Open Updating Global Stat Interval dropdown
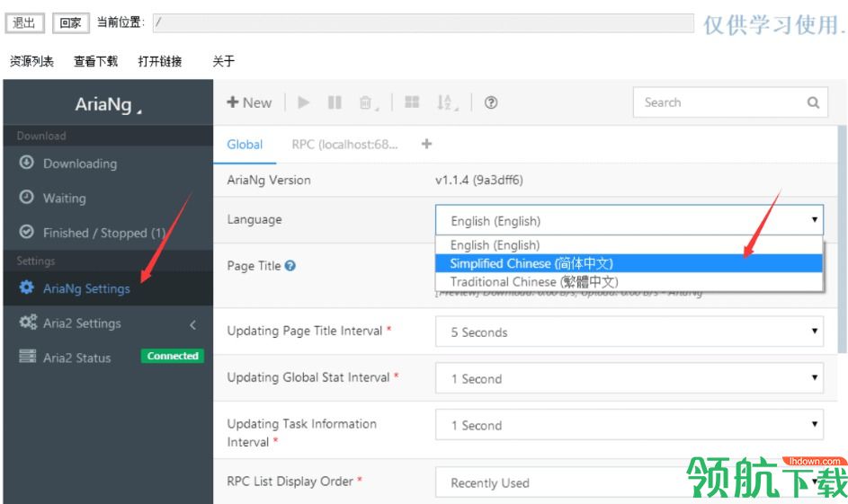 629,377
